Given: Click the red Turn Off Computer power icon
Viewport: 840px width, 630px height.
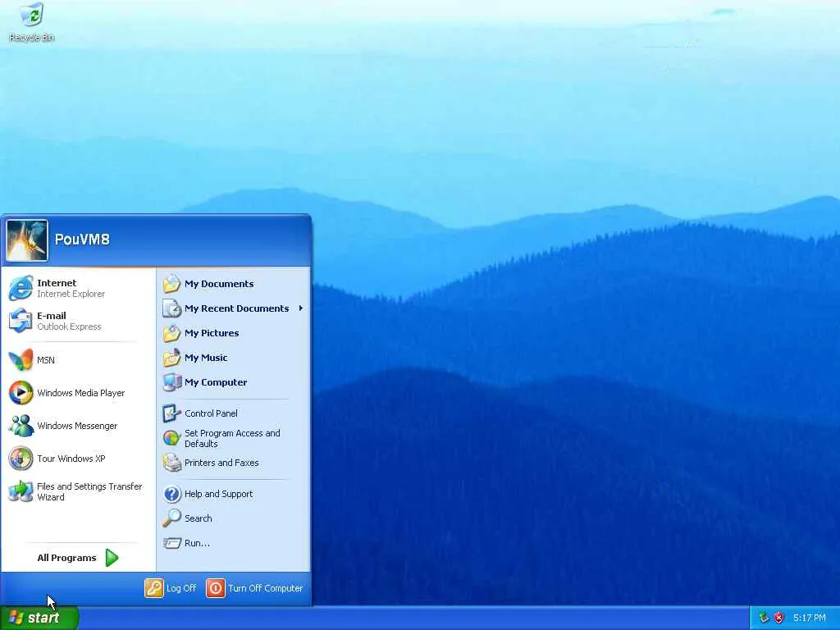Looking at the screenshot, I should pos(216,588).
